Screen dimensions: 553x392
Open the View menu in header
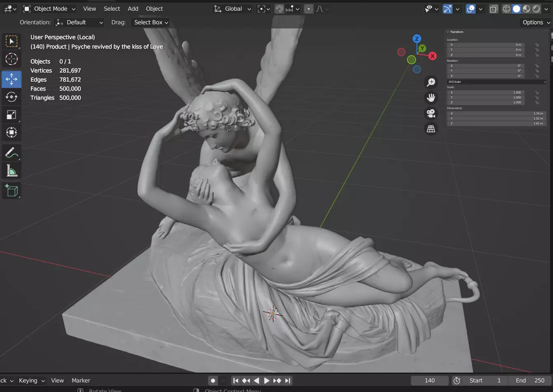89,9
